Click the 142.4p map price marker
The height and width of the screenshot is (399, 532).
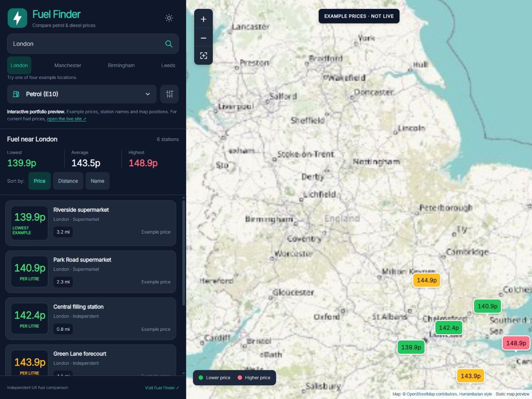point(449,328)
